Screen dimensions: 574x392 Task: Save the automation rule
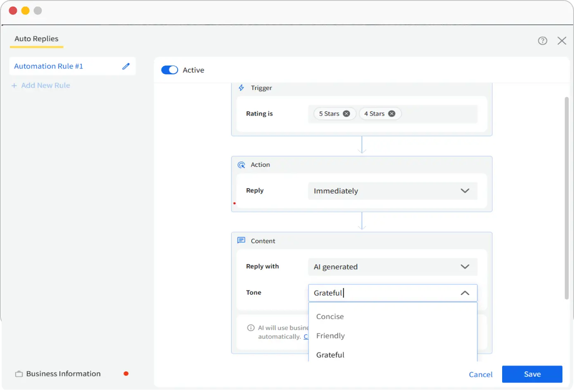532,374
